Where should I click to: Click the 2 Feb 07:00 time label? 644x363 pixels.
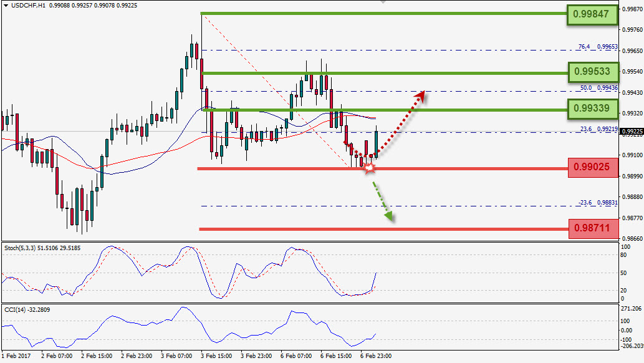tap(57, 356)
